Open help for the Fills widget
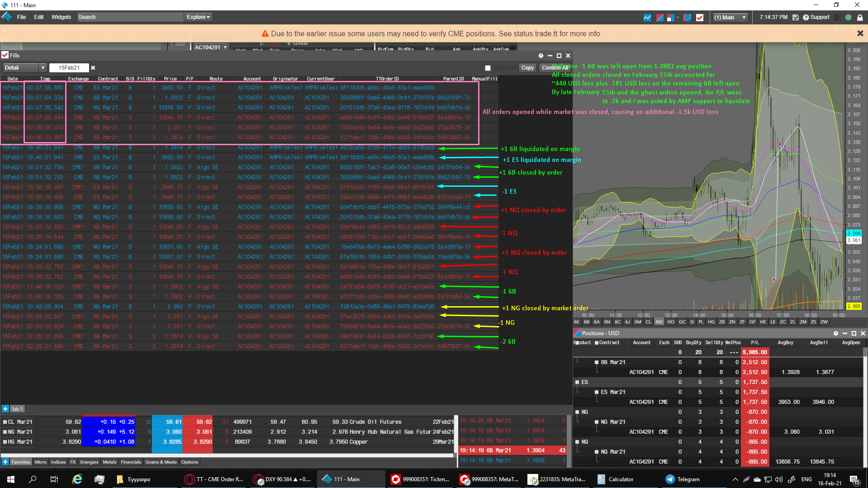Viewport: 868px width, 488px height. tap(541, 56)
